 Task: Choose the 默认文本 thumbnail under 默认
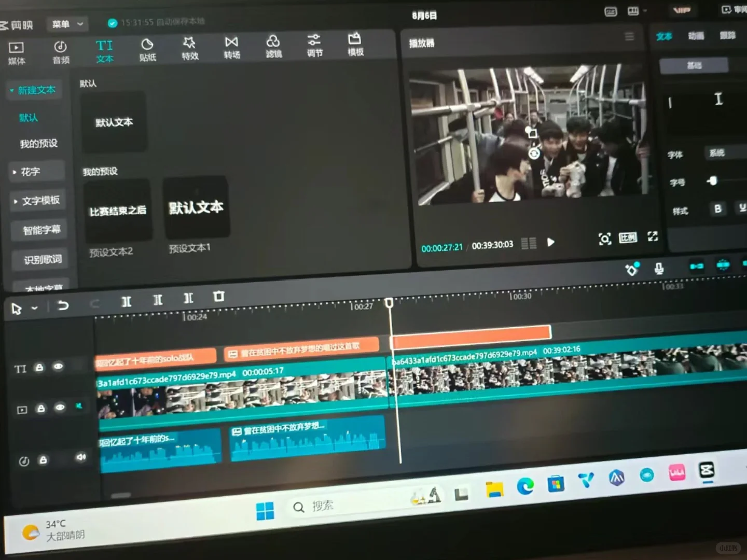tap(114, 122)
